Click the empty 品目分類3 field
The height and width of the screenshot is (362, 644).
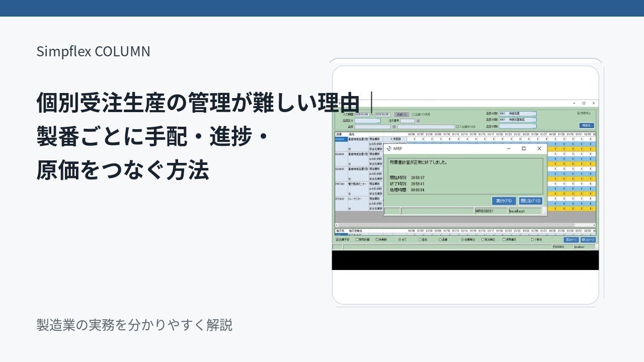518,126
